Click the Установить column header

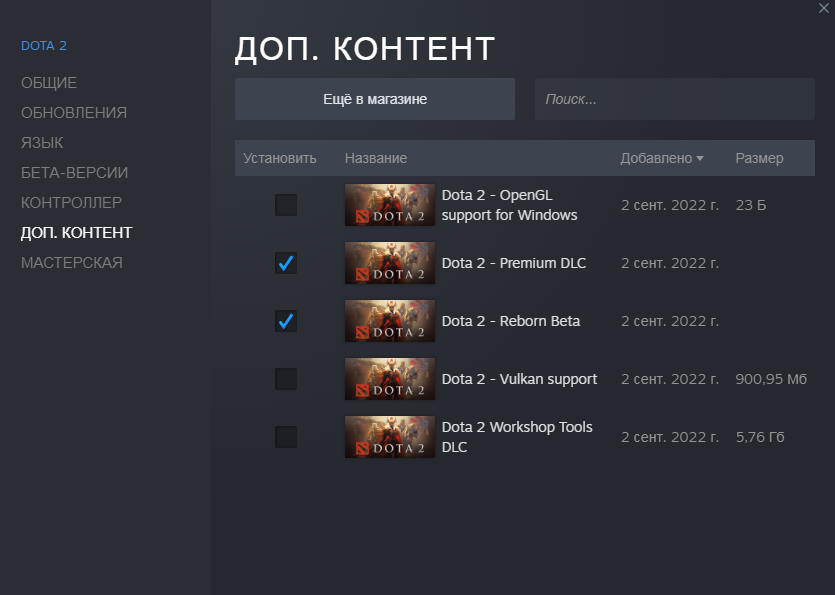280,158
